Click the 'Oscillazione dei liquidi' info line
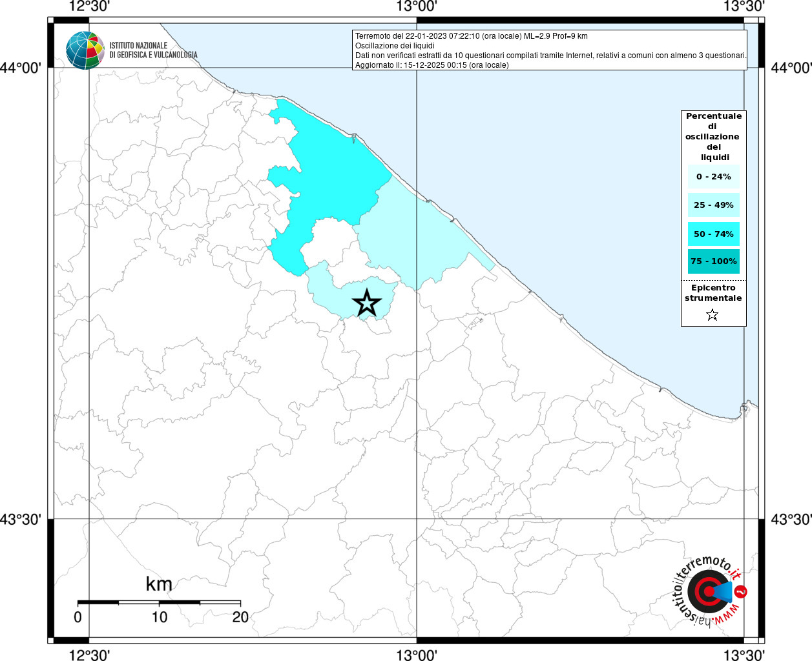Image resolution: width=812 pixels, height=661 pixels. click(x=395, y=46)
